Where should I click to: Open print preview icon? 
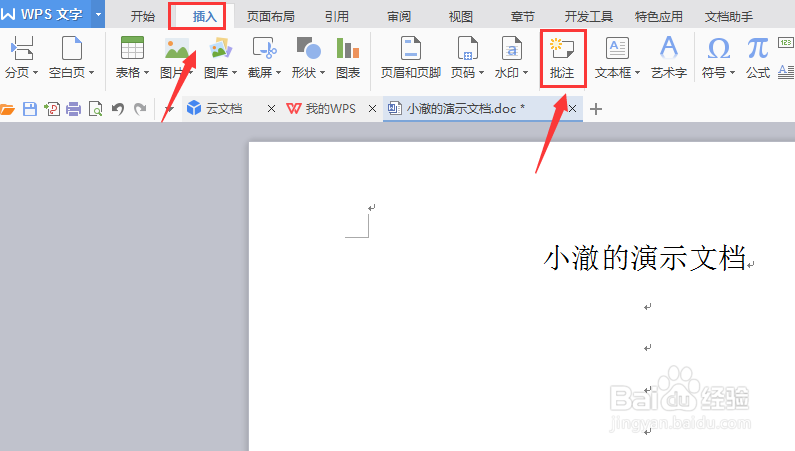(95, 109)
